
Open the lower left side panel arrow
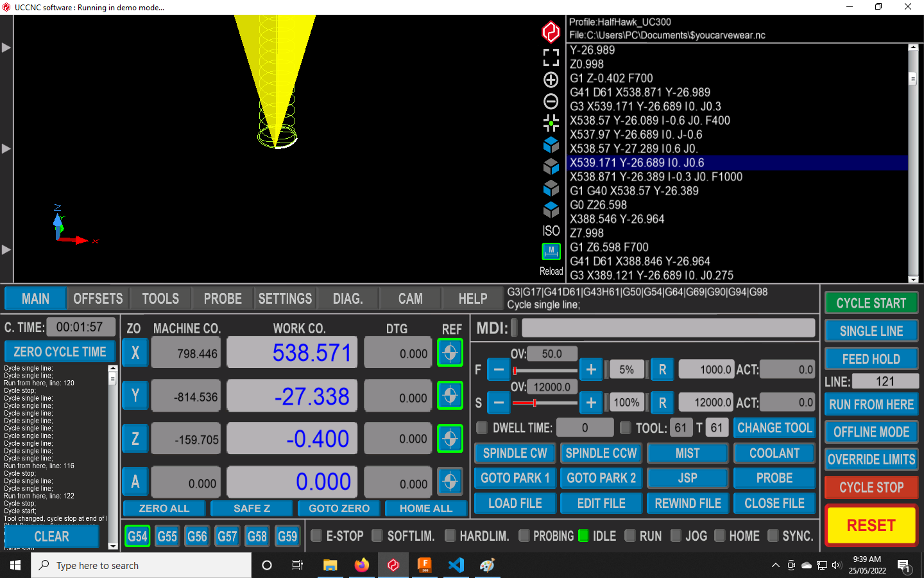tap(6, 249)
